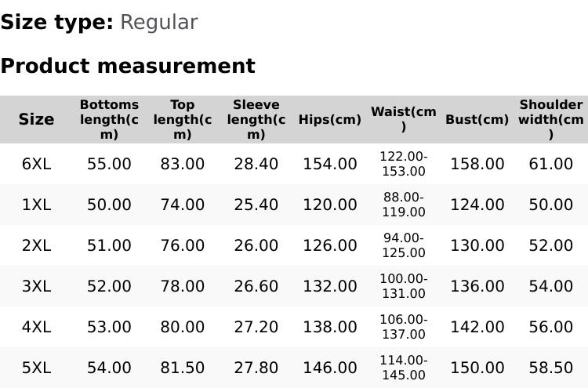Click the Hips(cm) column header
Image resolution: width=588 pixels, height=388 pixels.
(329, 120)
